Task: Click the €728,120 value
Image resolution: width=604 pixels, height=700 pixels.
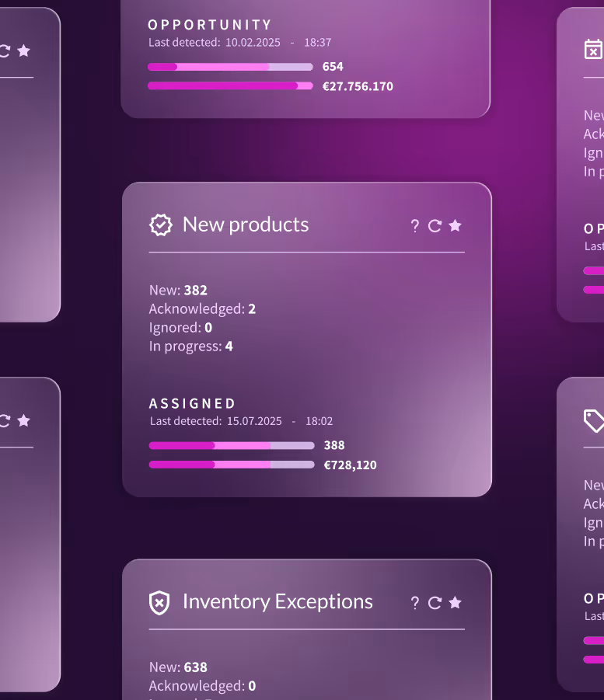Action: pyautogui.click(x=351, y=465)
